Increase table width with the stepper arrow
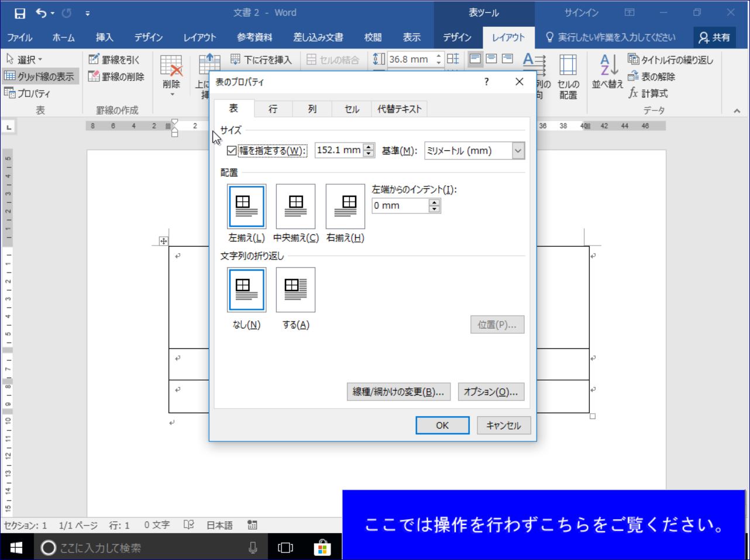This screenshot has width=750, height=560. 367,146
